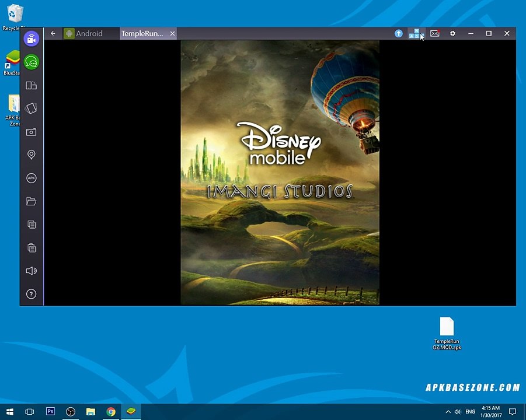Open the BlueStacks TV streaming icon

(x=31, y=38)
